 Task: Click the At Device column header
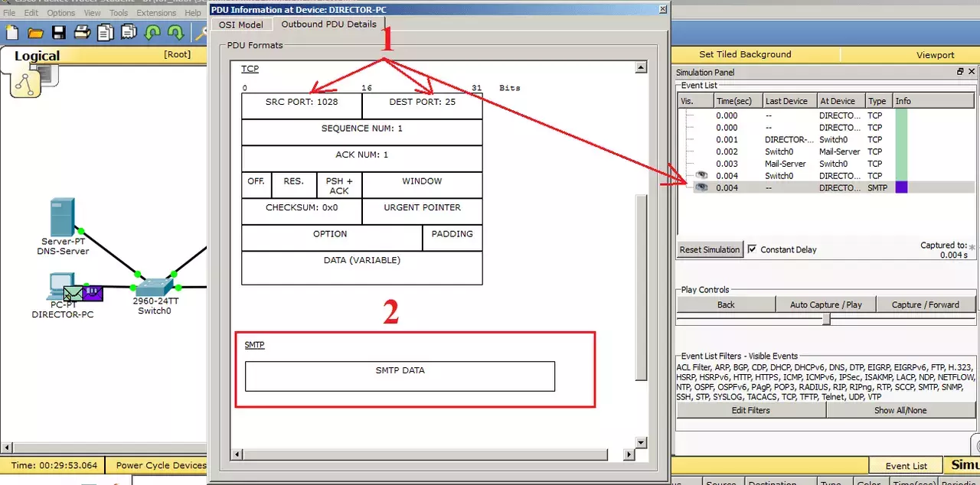840,101
